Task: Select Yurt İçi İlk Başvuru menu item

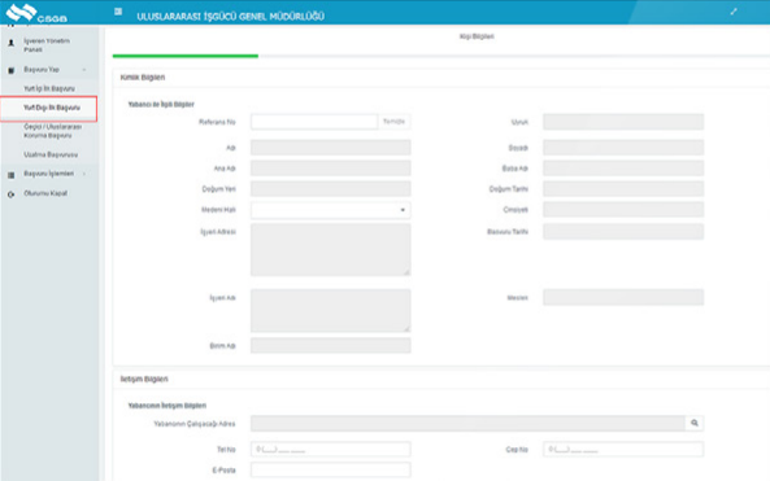Action: (49, 89)
